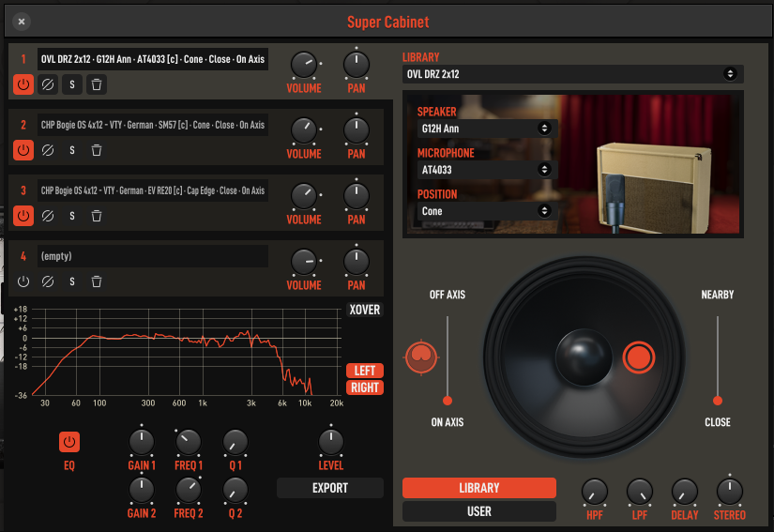Click the HPF knob

[594, 492]
